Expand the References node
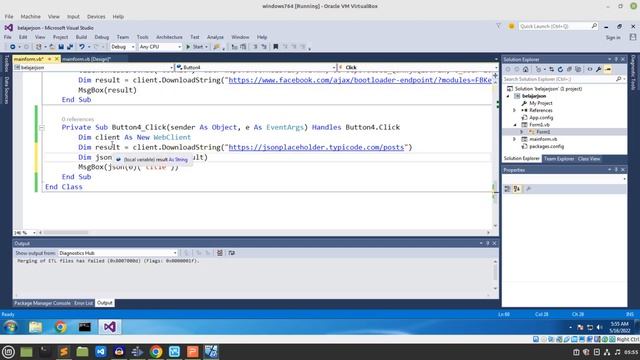640x360 pixels. [515, 111]
